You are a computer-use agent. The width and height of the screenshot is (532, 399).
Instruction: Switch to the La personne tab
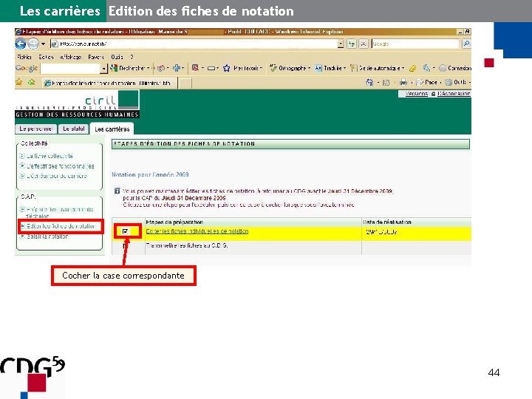tap(35, 129)
